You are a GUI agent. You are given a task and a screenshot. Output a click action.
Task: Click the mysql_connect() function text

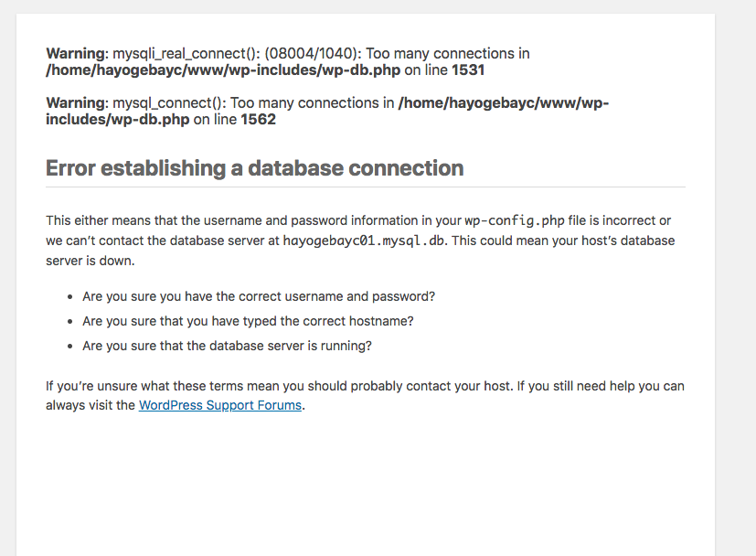click(169, 103)
